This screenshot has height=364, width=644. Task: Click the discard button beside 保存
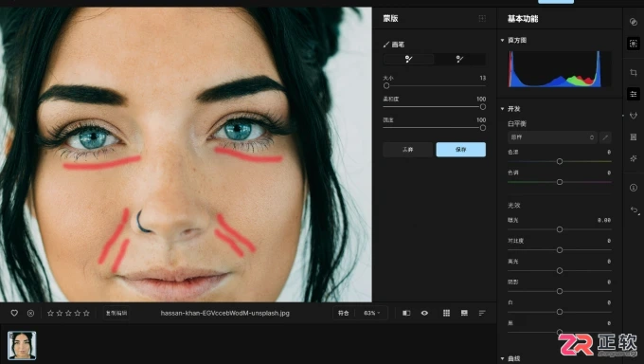pos(407,150)
